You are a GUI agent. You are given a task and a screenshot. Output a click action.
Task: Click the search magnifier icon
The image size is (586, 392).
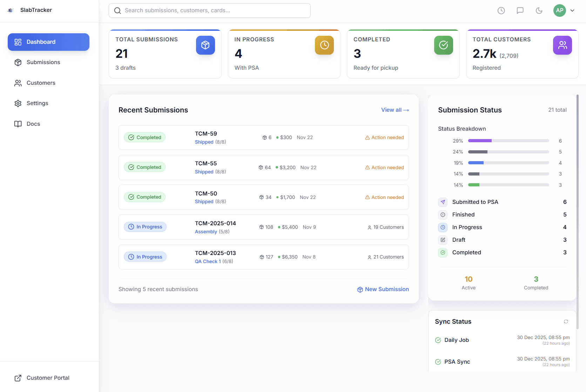pos(117,10)
